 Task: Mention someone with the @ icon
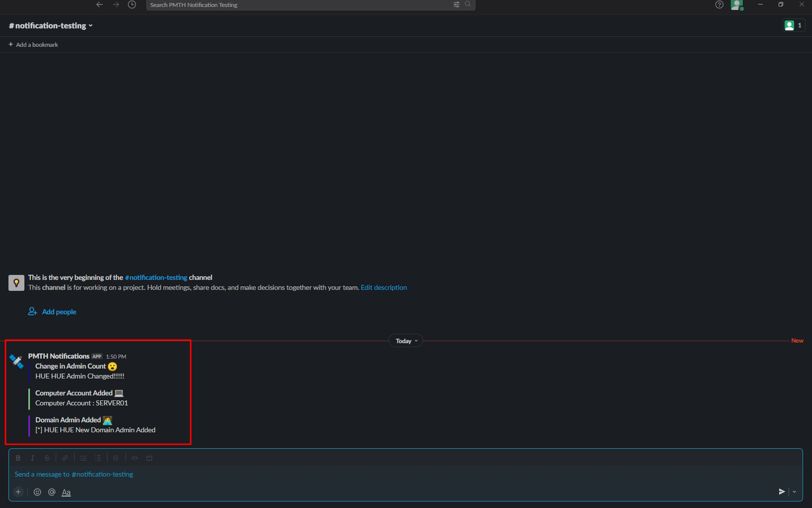click(52, 492)
